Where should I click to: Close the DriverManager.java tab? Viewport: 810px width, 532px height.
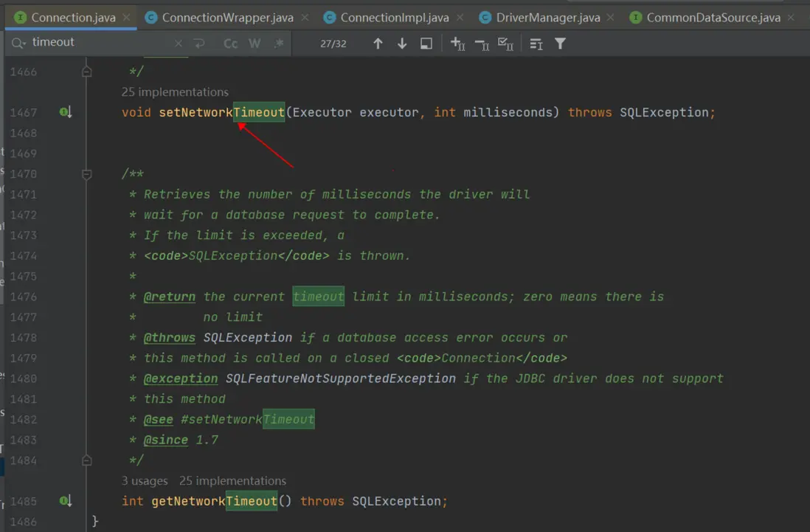[611, 18]
